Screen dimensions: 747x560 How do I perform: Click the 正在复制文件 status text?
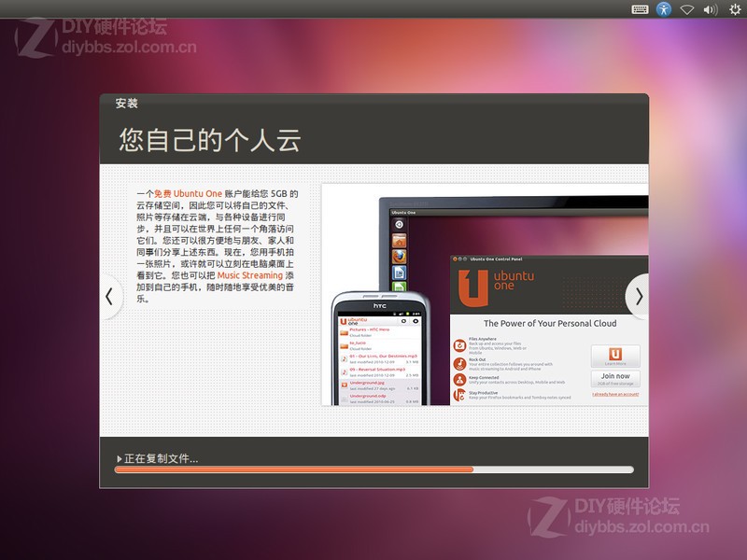pos(161,459)
